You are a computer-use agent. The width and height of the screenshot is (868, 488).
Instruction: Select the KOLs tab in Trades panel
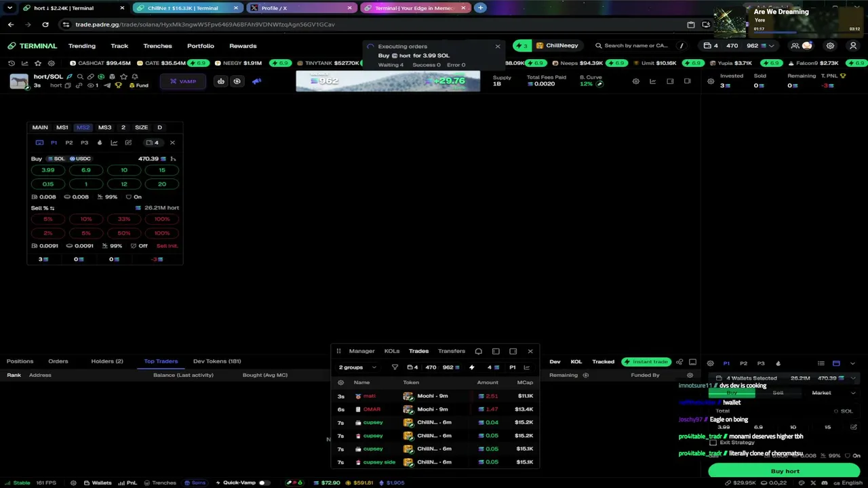[392, 351]
